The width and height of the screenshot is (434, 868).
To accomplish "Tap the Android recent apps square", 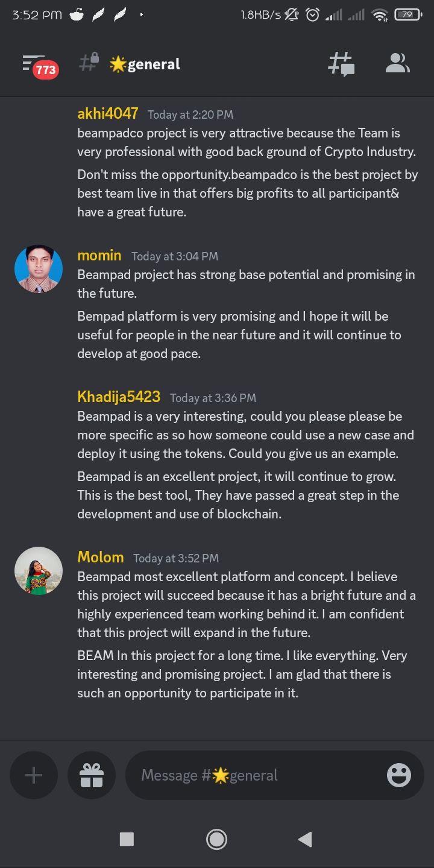I will (127, 839).
